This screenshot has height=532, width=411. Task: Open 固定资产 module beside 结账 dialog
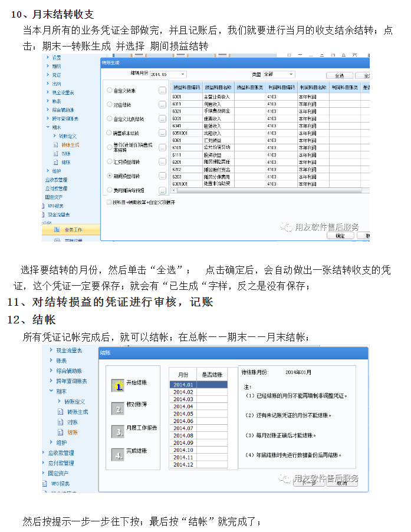pyautogui.click(x=58, y=473)
